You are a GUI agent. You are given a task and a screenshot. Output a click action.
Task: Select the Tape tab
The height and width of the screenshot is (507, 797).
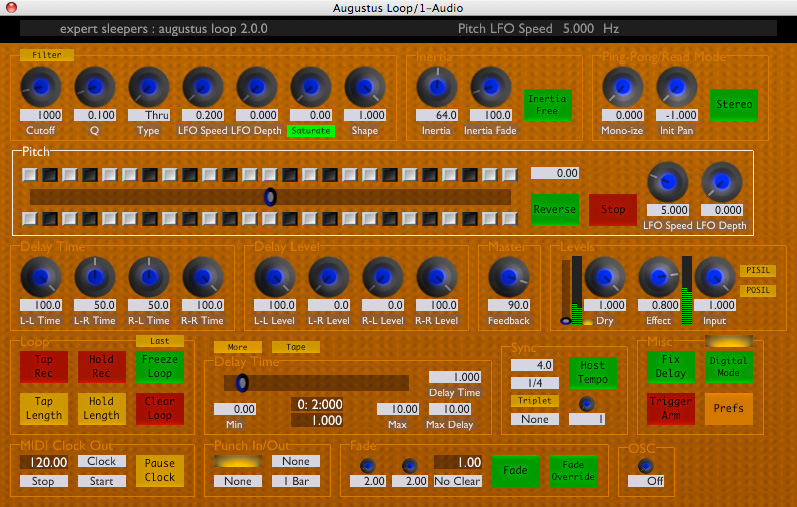[296, 347]
